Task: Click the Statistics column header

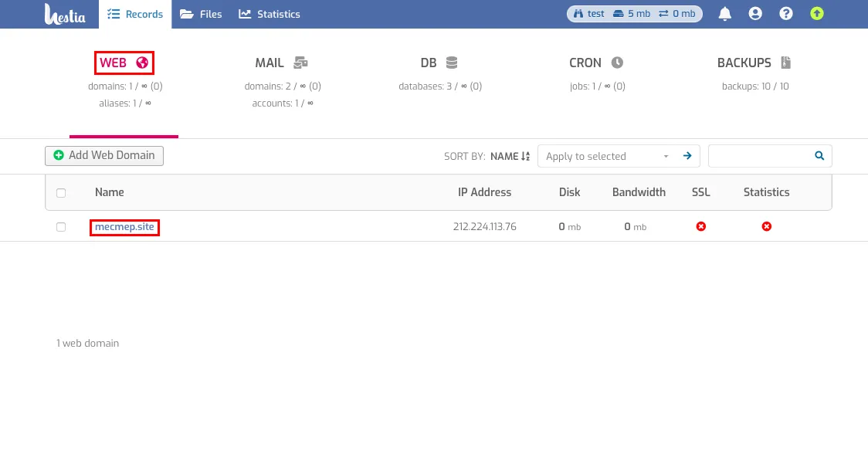Action: [x=766, y=192]
